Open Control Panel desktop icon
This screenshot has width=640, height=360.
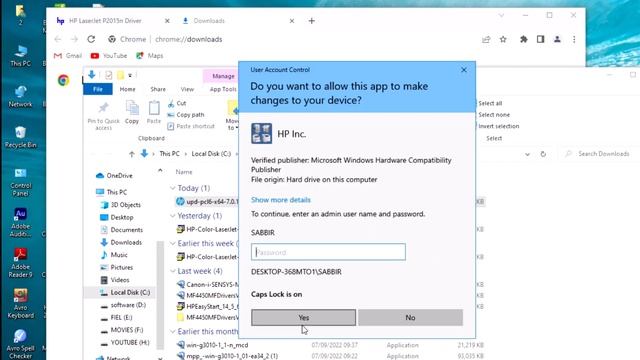tap(20, 182)
